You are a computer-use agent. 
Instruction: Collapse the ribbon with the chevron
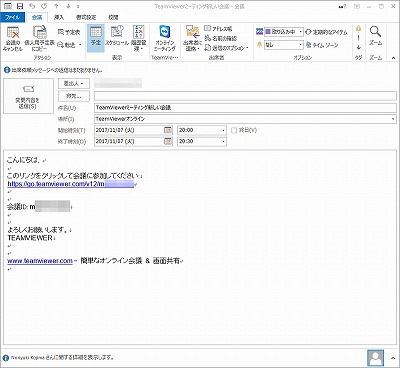pos(393,58)
